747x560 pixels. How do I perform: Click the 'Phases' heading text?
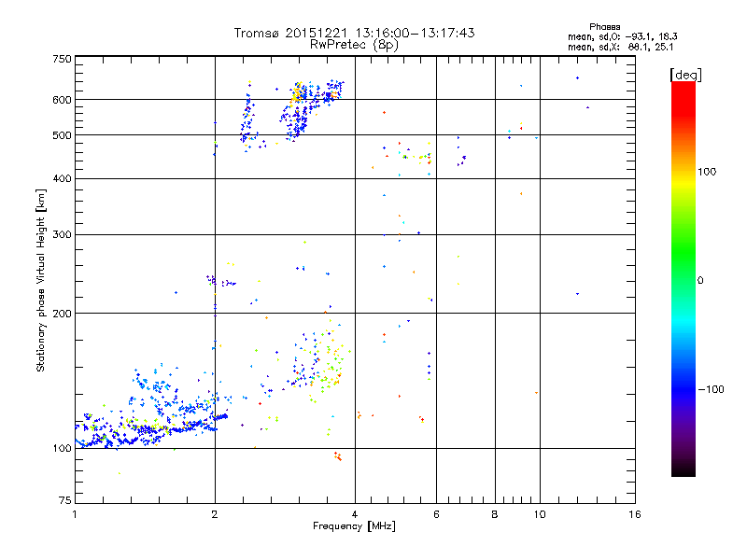tap(604, 27)
